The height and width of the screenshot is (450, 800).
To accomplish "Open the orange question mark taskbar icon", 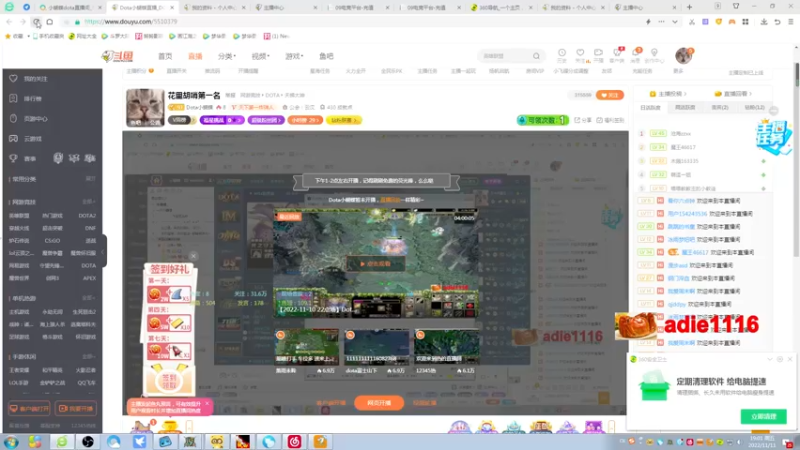I will point(320,442).
